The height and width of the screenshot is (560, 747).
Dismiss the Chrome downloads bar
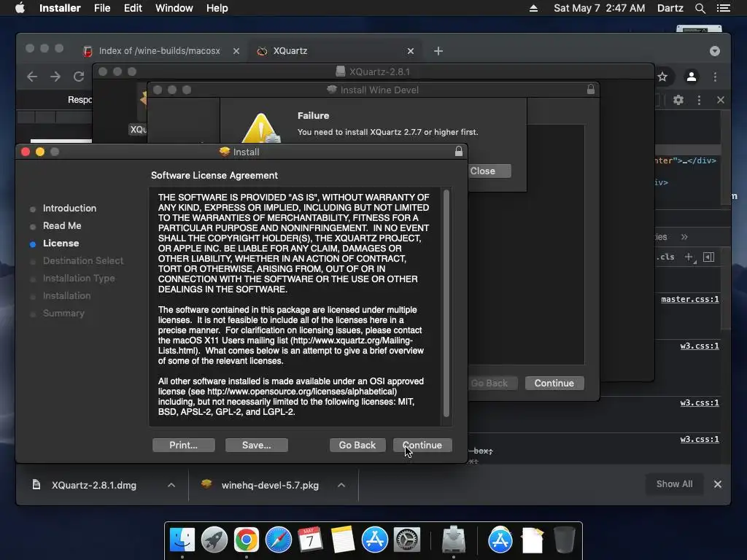(718, 484)
